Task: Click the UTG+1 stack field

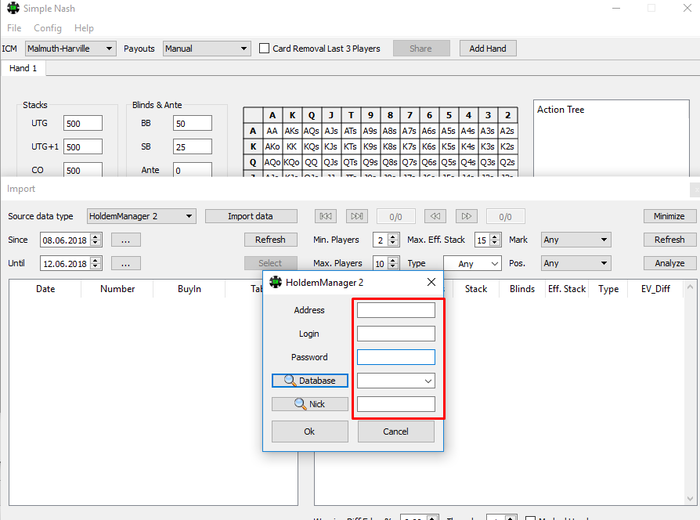Action: coord(83,147)
